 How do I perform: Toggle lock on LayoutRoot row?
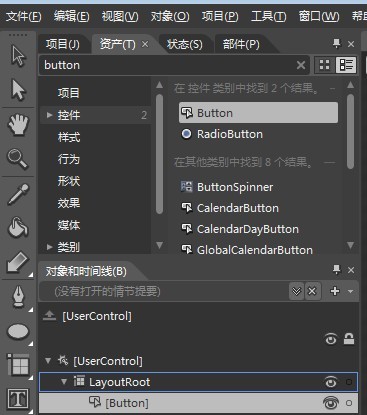pyautogui.click(x=349, y=382)
